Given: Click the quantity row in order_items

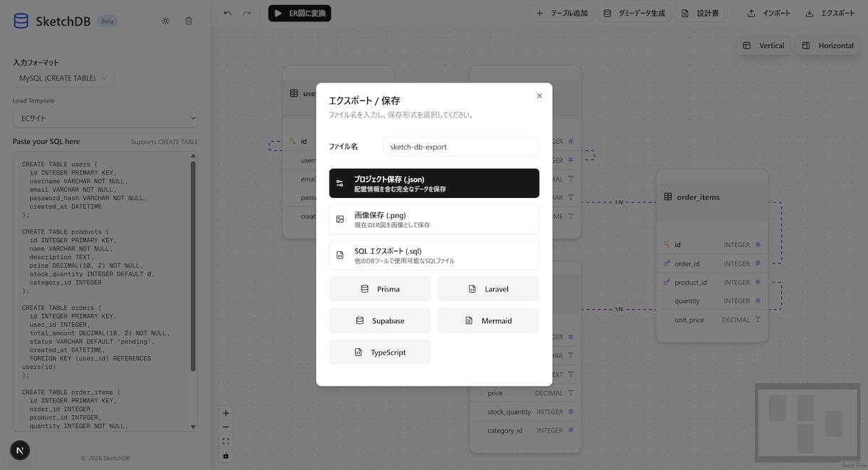Looking at the screenshot, I should coord(712,301).
